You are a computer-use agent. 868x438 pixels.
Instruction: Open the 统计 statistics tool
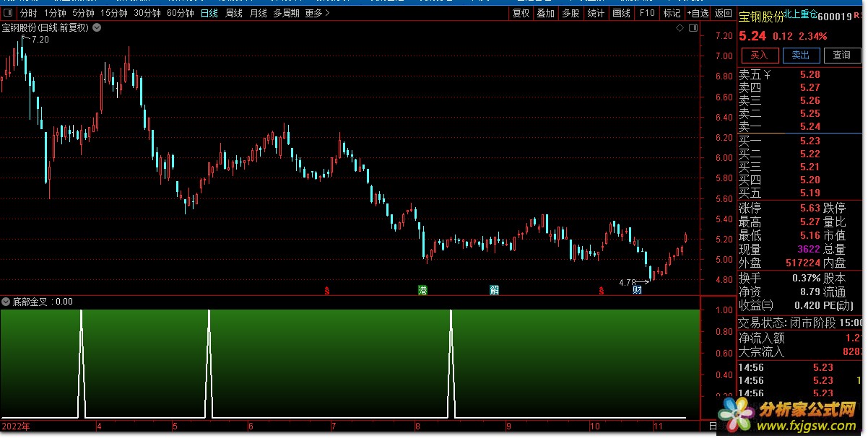[596, 13]
